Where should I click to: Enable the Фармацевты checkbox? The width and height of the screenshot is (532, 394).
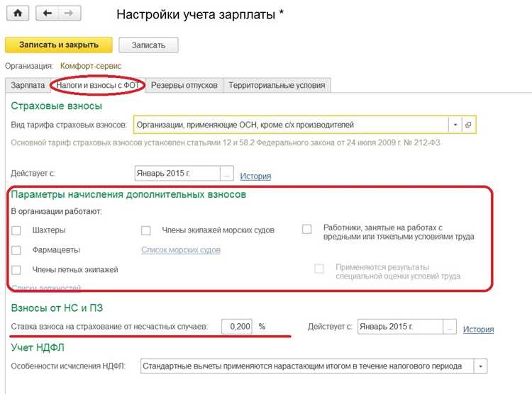tap(16, 250)
